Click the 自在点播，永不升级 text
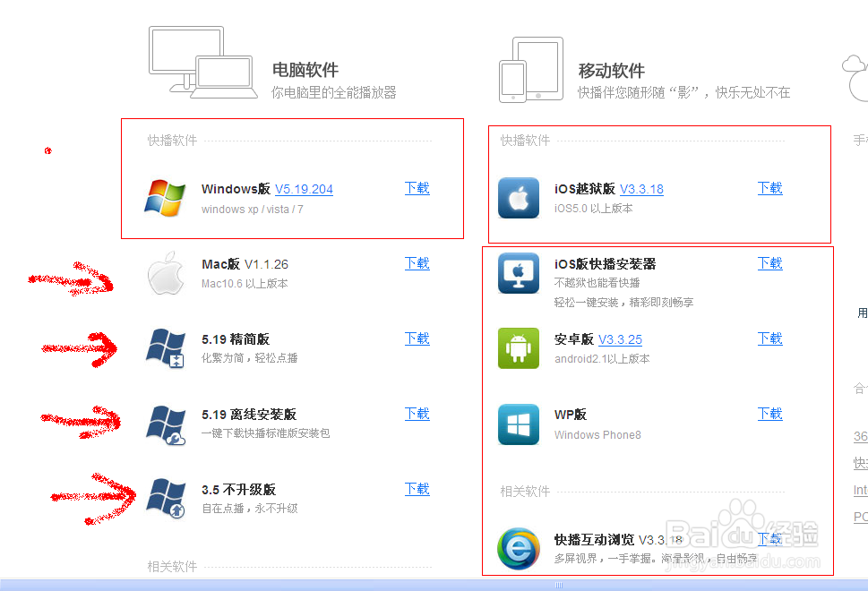 click(x=250, y=508)
